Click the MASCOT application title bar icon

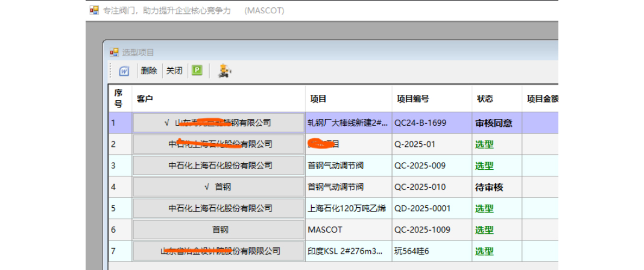94,10
